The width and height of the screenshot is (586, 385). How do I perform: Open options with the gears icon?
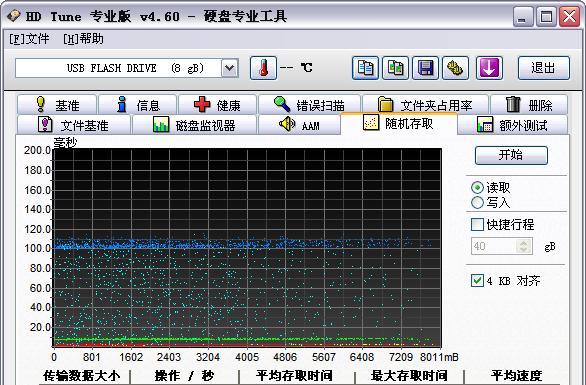point(455,68)
